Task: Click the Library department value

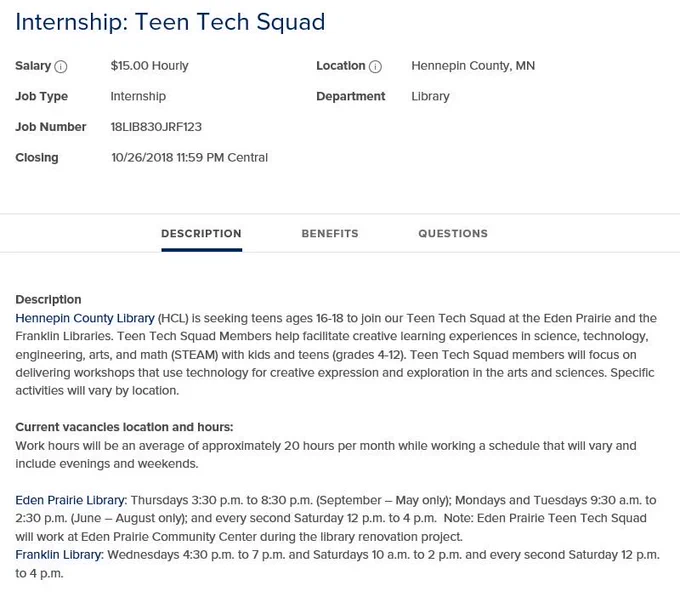Action: coord(430,97)
